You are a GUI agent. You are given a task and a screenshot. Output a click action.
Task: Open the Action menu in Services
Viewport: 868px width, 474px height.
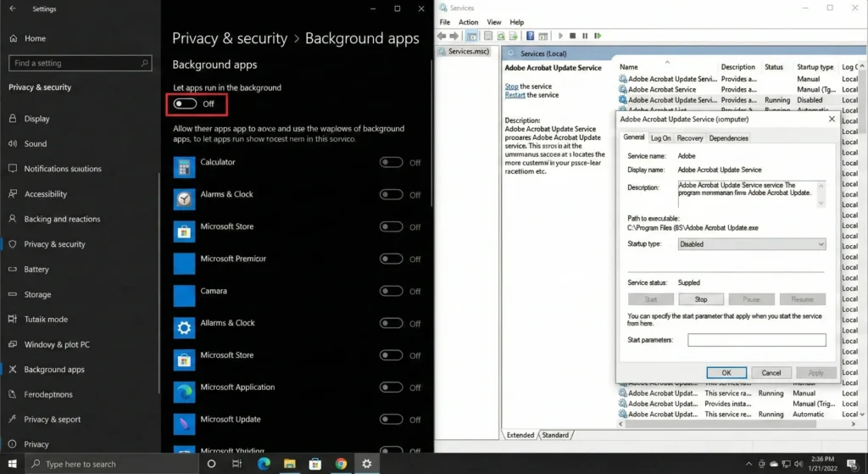(468, 22)
